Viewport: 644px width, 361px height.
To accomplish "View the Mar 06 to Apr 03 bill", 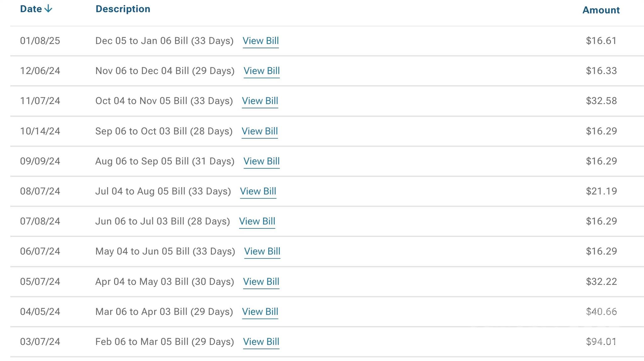I will coord(260,312).
